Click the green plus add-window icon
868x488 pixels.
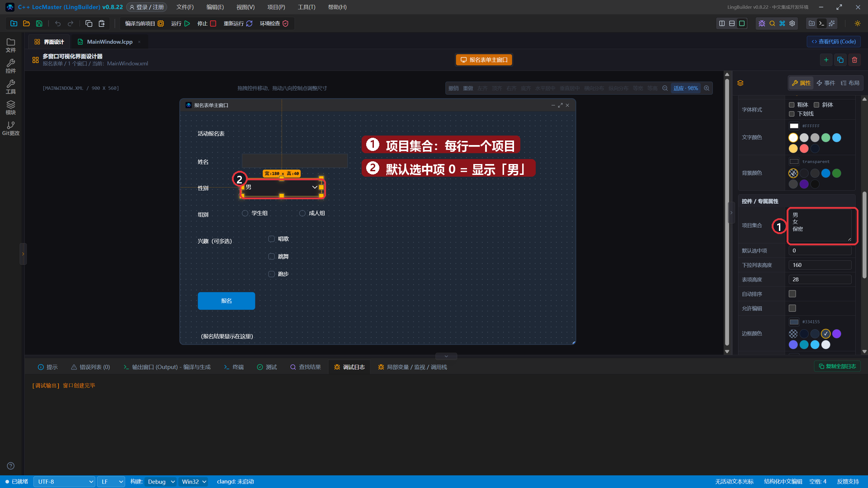tap(826, 60)
